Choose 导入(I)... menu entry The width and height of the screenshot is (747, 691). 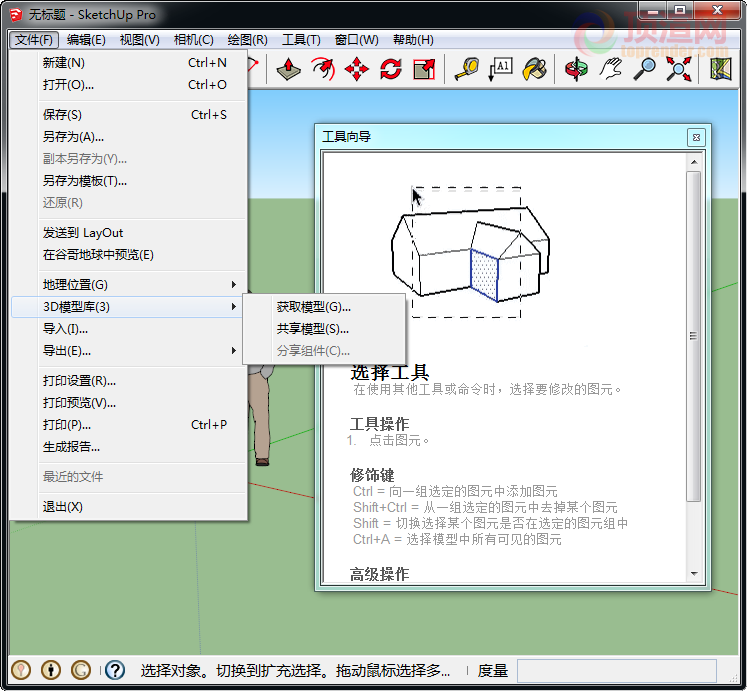point(128,329)
